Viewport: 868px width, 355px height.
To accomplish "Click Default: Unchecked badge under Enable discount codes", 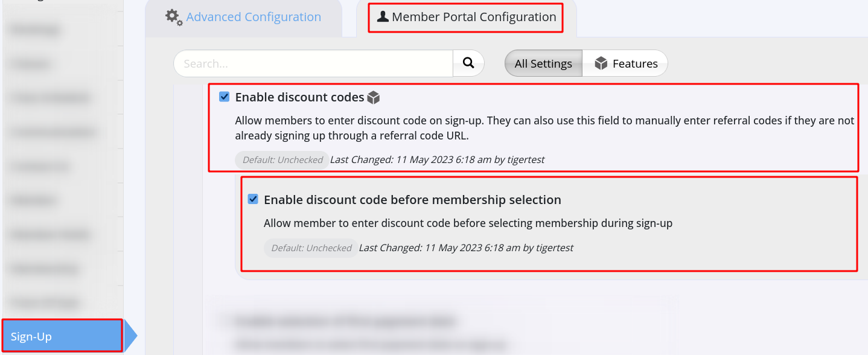I will pyautogui.click(x=282, y=160).
